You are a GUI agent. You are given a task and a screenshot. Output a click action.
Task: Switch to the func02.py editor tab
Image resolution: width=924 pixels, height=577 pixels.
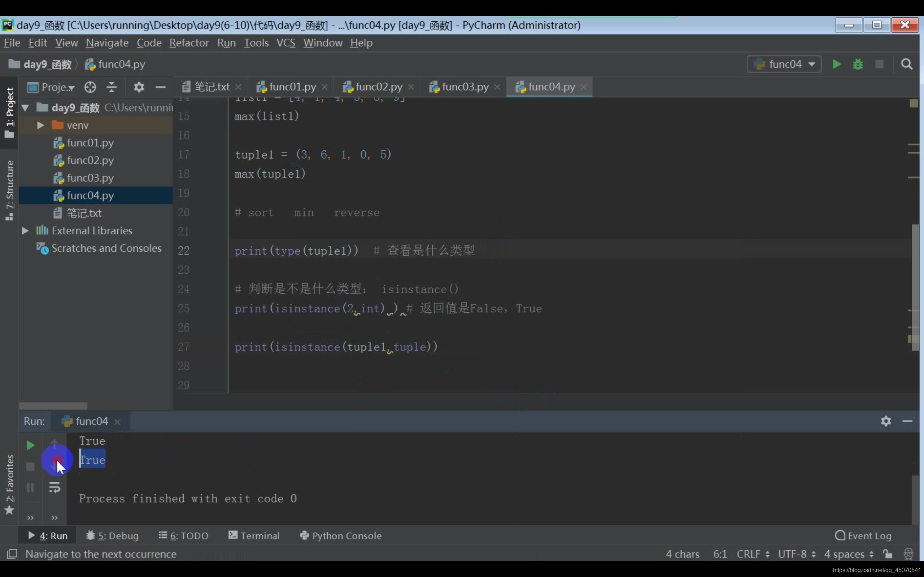point(378,87)
